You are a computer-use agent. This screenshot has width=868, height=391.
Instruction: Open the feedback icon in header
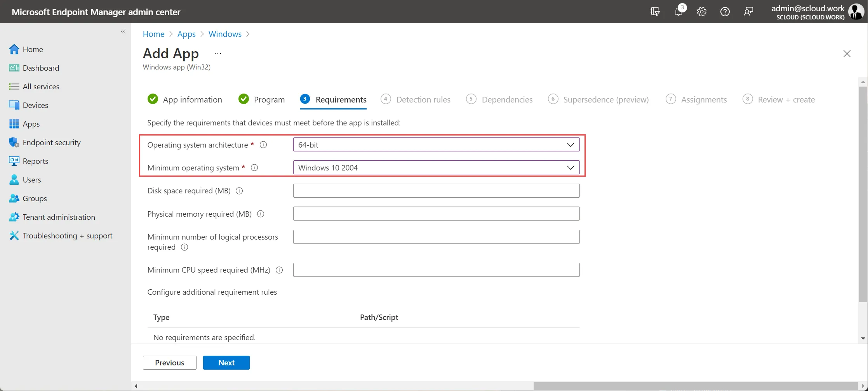[x=748, y=12]
